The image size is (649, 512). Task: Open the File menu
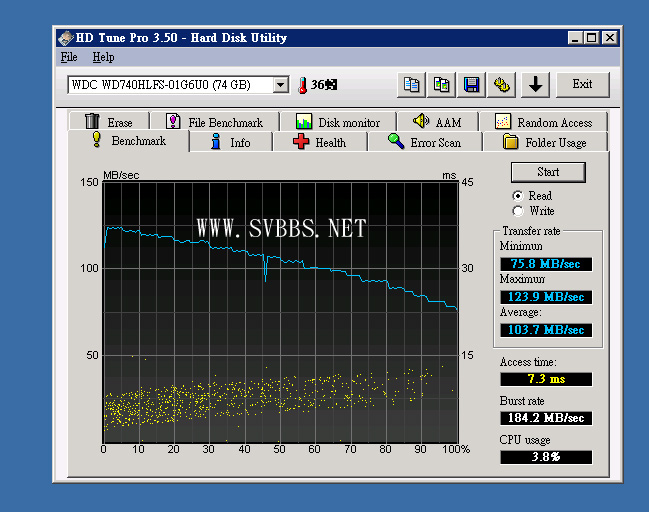click(x=69, y=57)
